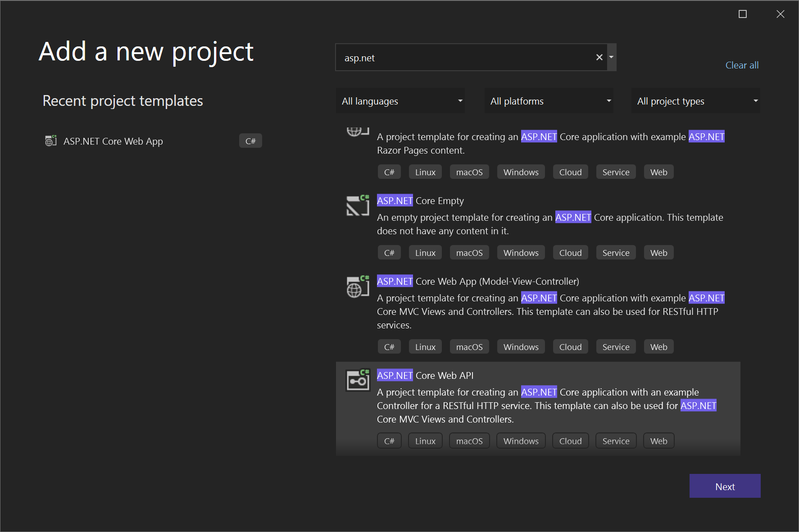Click inside the asp.net search field

tap(468, 57)
